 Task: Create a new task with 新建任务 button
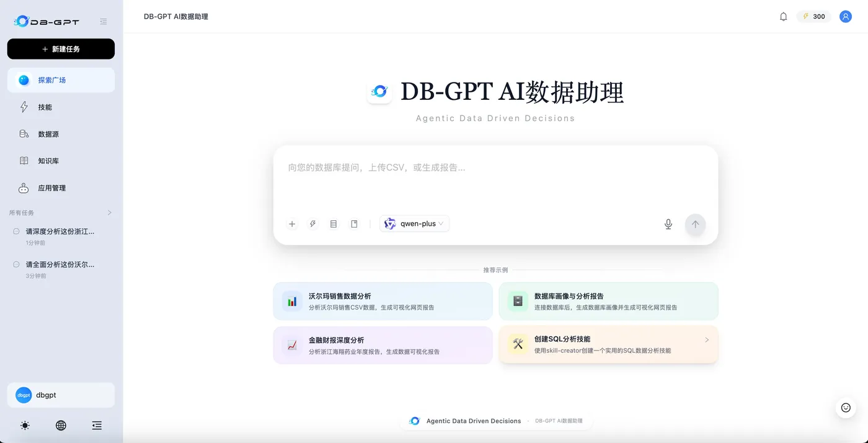61,49
